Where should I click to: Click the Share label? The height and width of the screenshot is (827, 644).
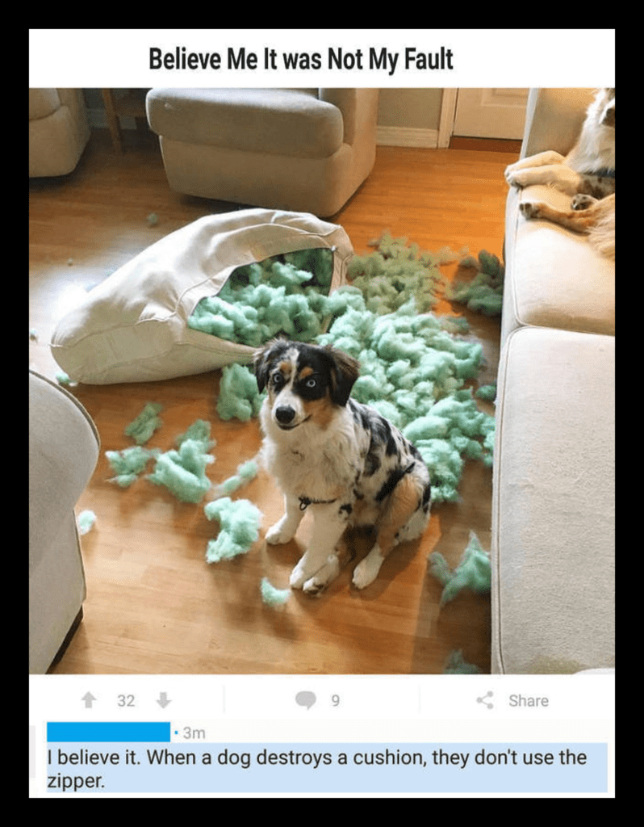coord(528,700)
